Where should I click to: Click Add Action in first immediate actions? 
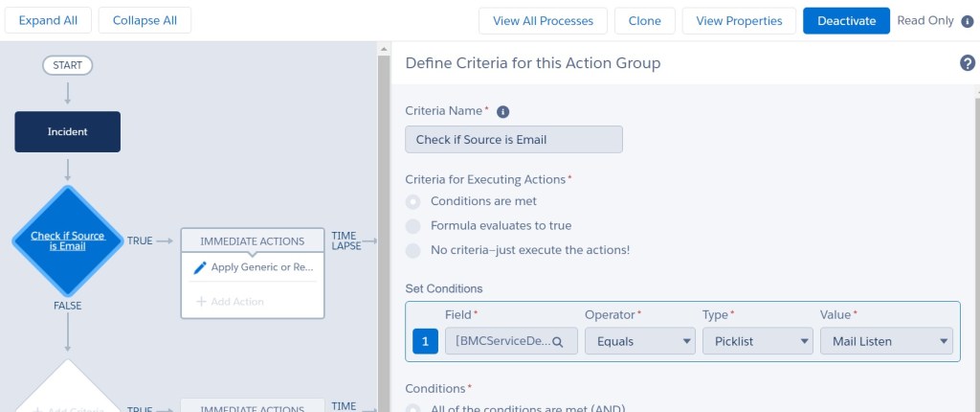pos(231,302)
